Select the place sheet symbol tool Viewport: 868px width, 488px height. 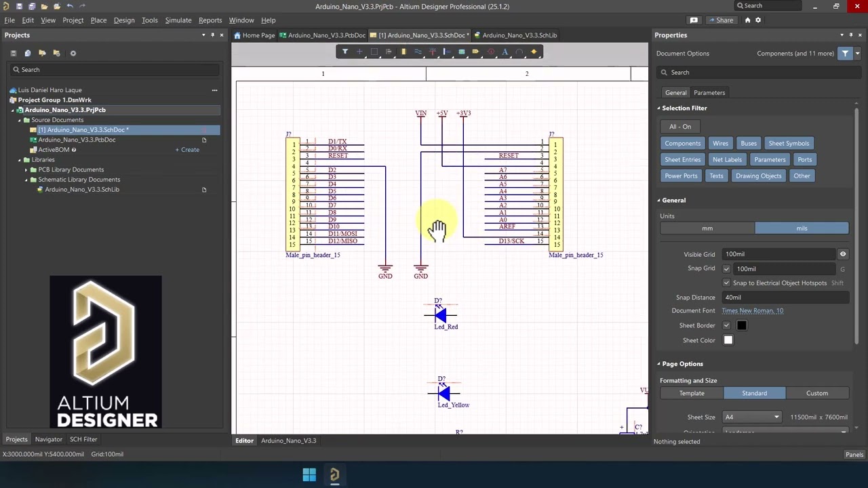[462, 52]
